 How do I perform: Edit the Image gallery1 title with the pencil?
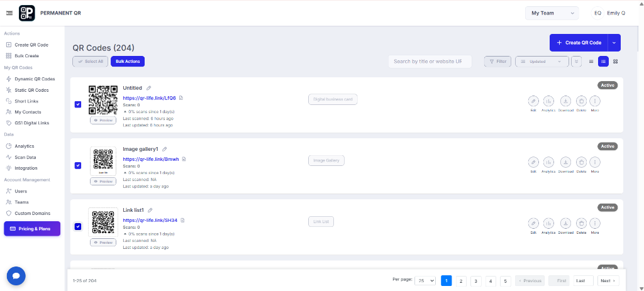coord(165,149)
